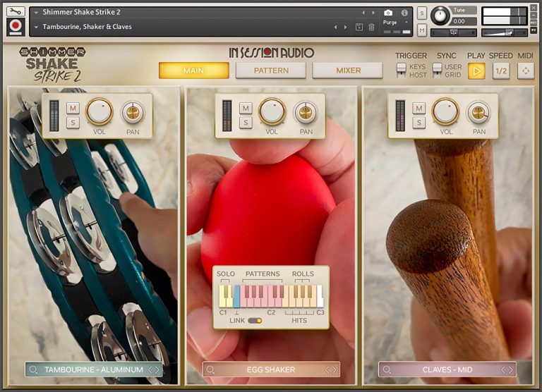The width and height of the screenshot is (542, 392).
Task: Click the 1/2 speed button
Action: pyautogui.click(x=501, y=71)
